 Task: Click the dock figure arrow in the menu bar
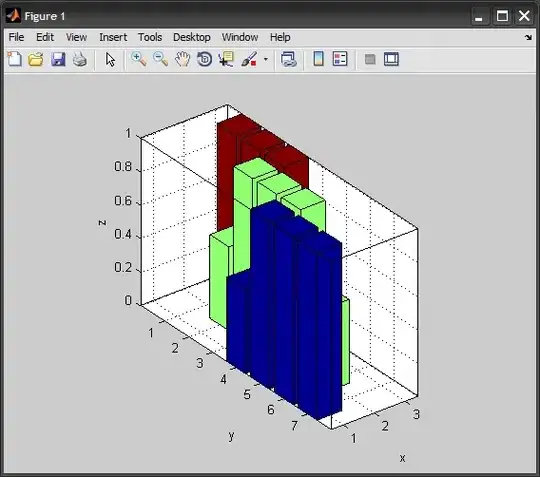tap(528, 37)
